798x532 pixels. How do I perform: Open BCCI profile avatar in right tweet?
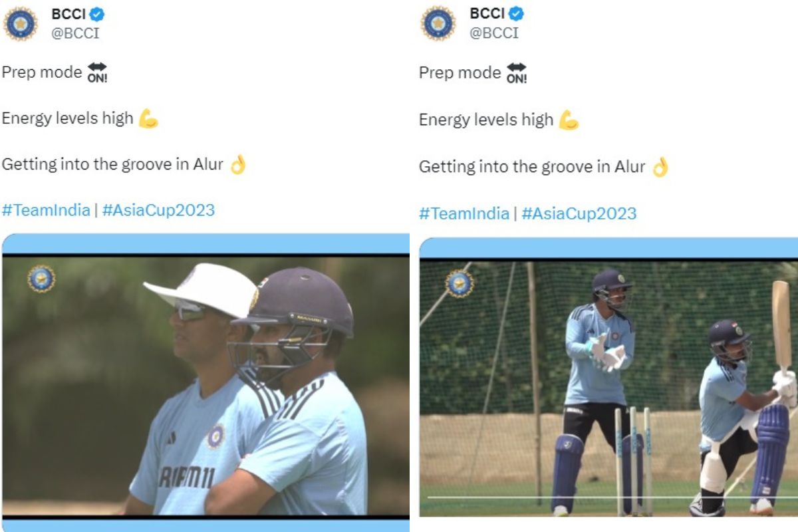(439, 23)
